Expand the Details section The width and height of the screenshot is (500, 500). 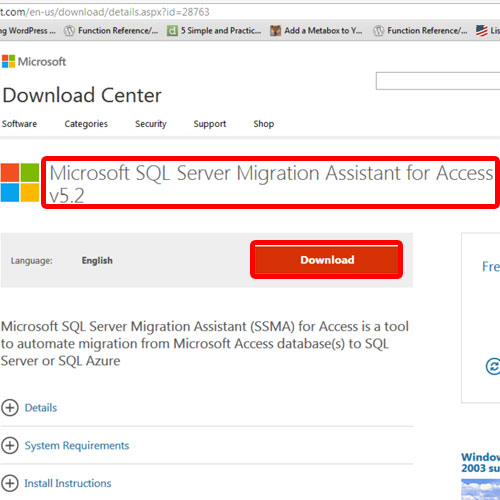tap(10, 408)
